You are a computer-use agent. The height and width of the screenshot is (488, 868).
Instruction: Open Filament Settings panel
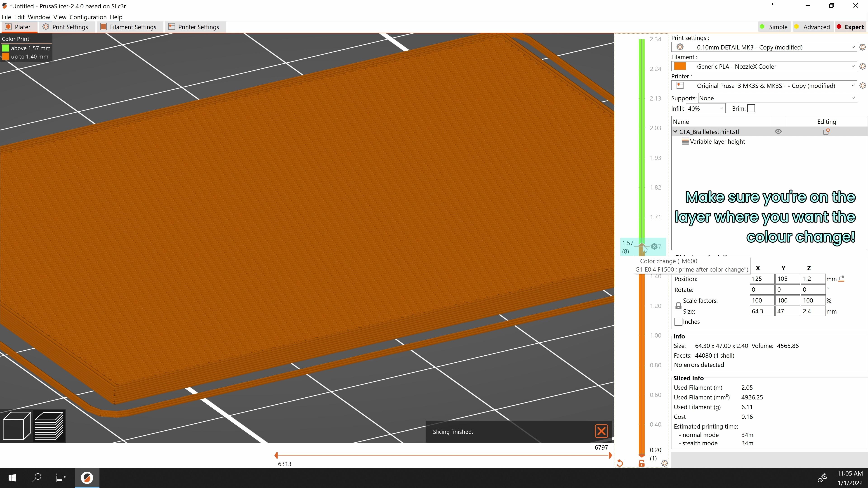(132, 26)
